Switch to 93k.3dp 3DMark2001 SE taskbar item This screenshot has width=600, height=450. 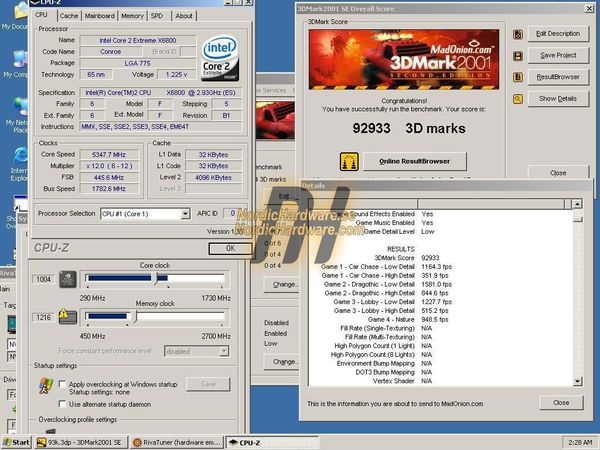(81, 442)
